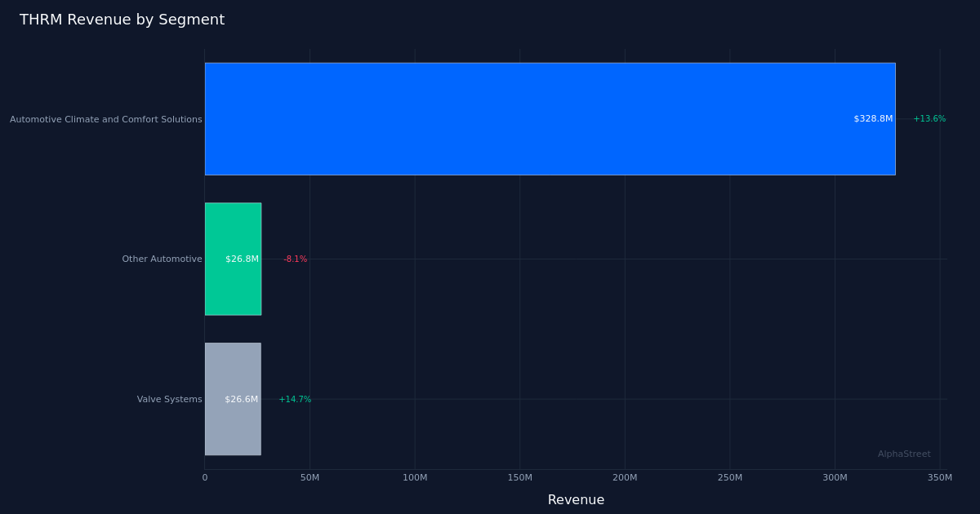Click the 350M tick on the x-axis

coord(939,476)
